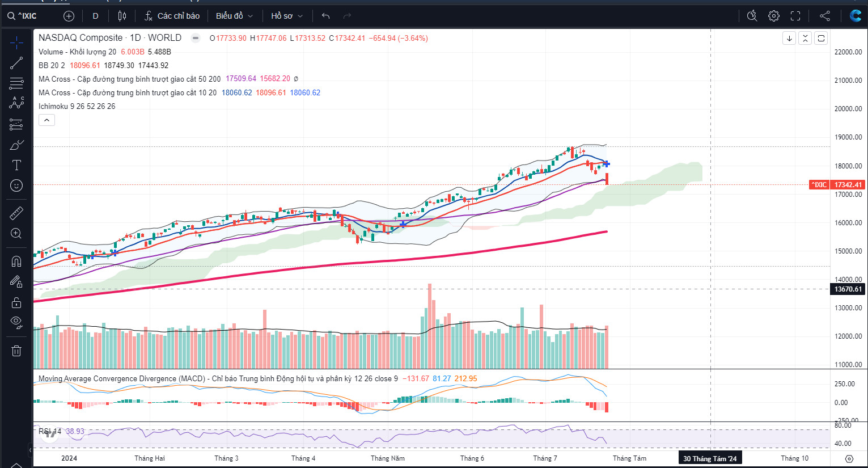Click the move pane down arrow

789,38
